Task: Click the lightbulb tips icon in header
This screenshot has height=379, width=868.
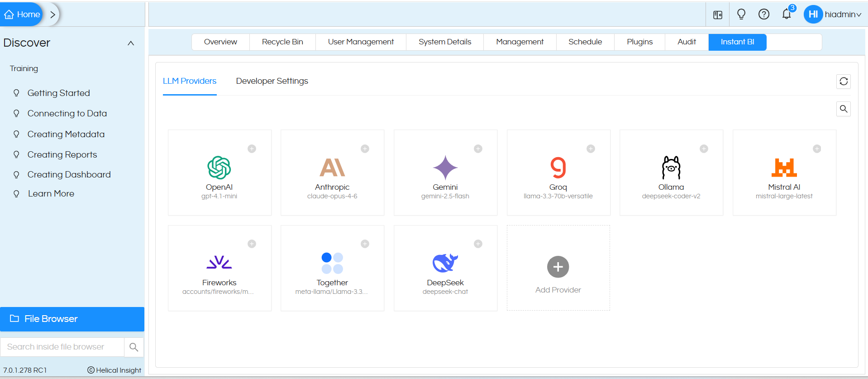Action: tap(741, 14)
